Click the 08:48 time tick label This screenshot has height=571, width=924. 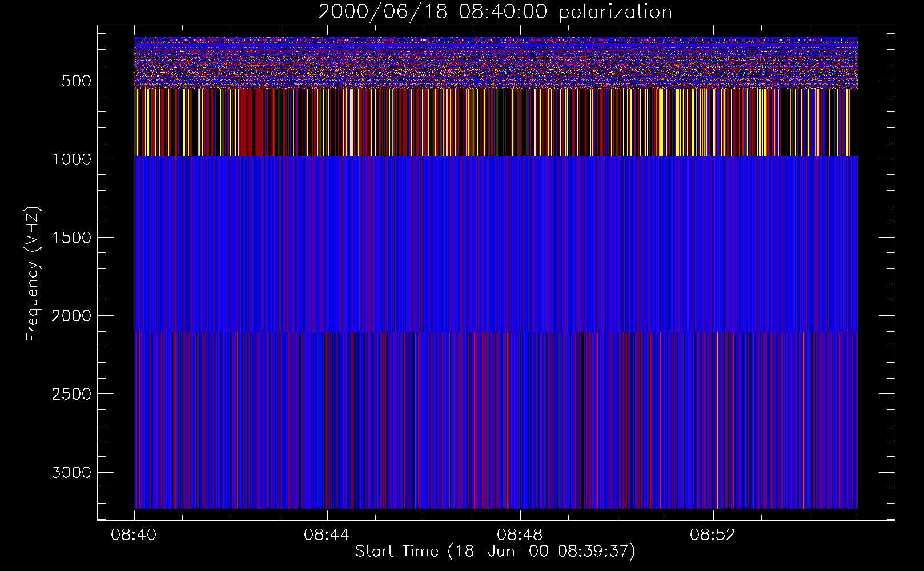click(520, 535)
